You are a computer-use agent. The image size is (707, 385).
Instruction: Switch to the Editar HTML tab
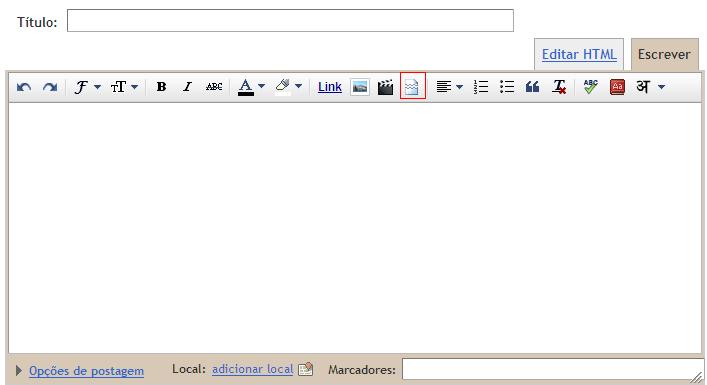(579, 55)
